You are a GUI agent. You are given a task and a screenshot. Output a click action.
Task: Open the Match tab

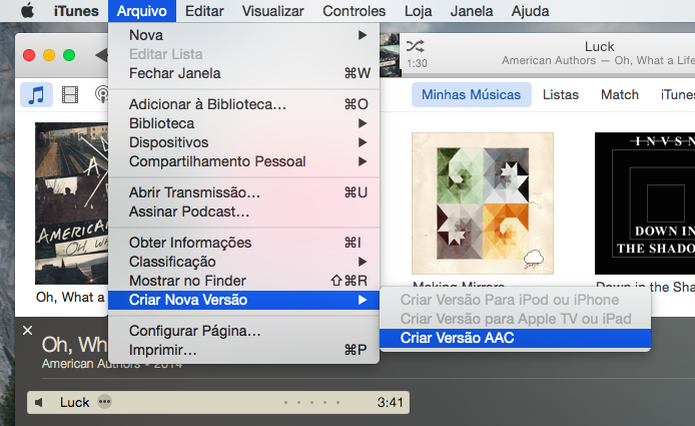pyautogui.click(x=620, y=94)
